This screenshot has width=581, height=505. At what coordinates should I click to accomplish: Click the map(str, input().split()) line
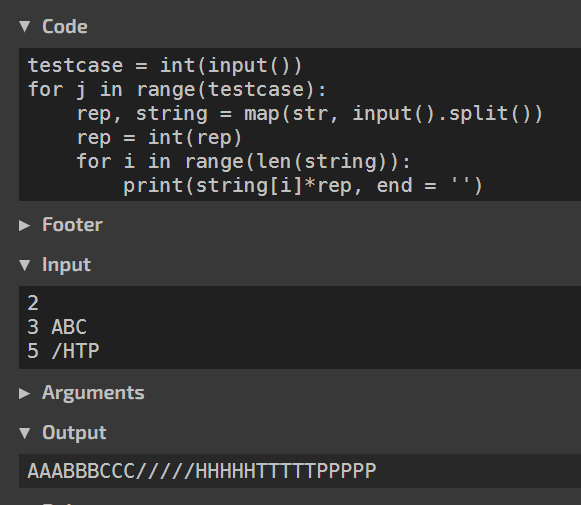tap(310, 114)
